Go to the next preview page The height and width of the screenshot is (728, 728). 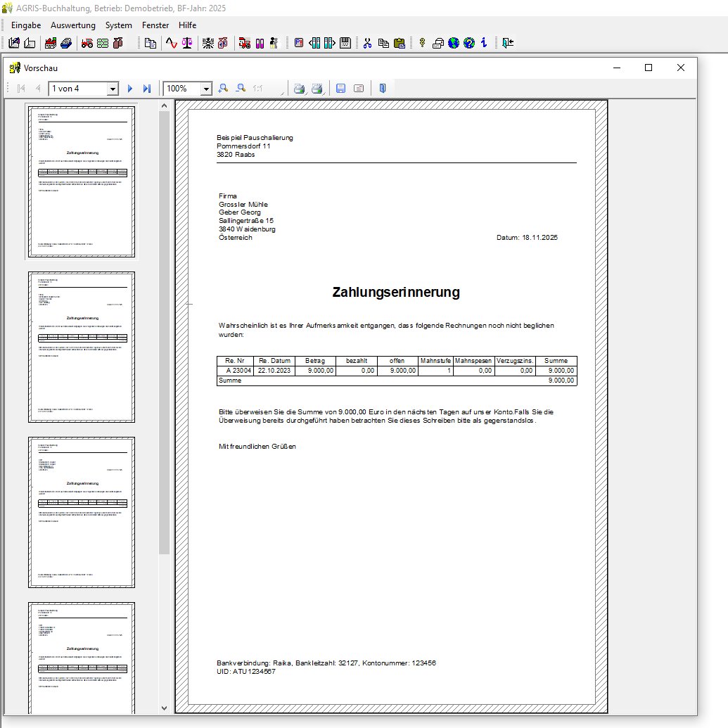(x=130, y=89)
